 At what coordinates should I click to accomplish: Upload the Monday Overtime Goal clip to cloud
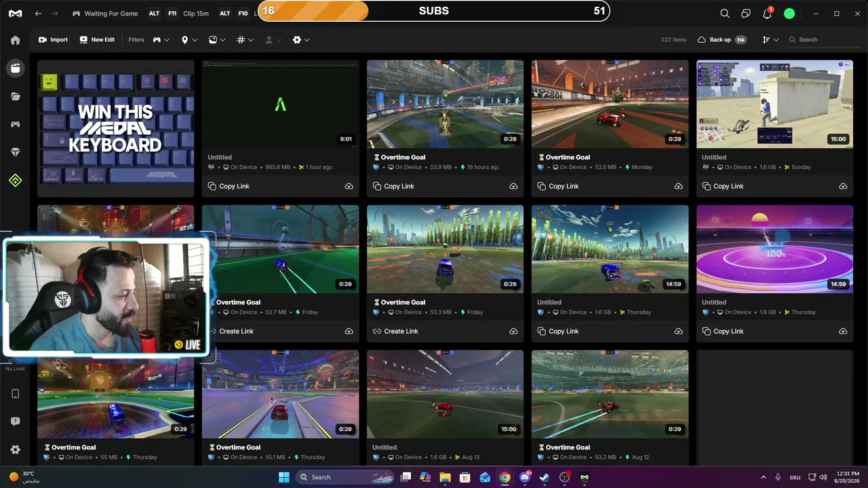[x=678, y=186]
